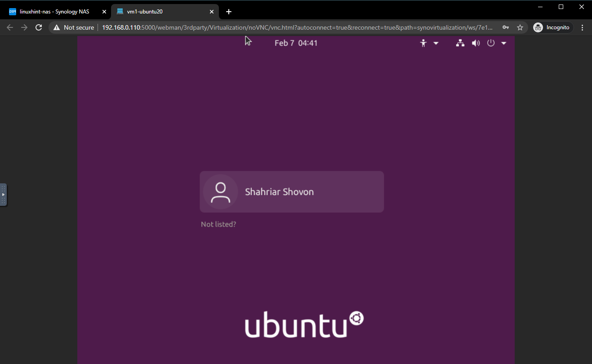The width and height of the screenshot is (592, 364).
Task: Expand the noVNC side control panel handle
Action: coord(3,195)
